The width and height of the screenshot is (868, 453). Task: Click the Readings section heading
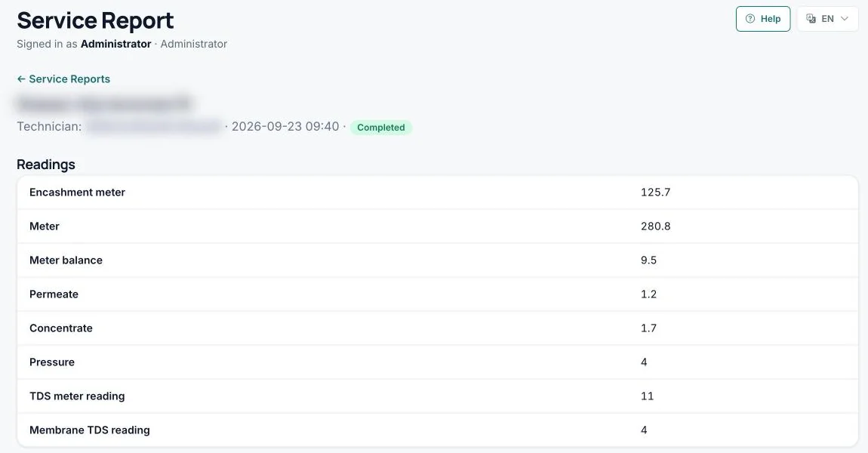(46, 165)
